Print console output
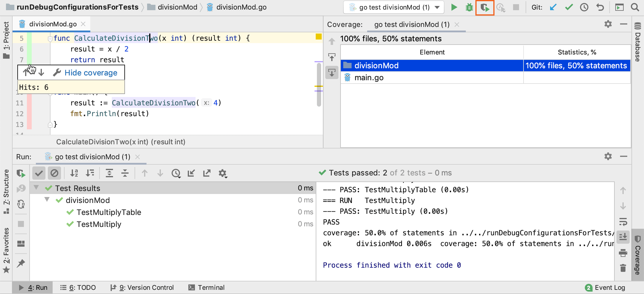The height and width of the screenshot is (294, 644). (x=623, y=253)
